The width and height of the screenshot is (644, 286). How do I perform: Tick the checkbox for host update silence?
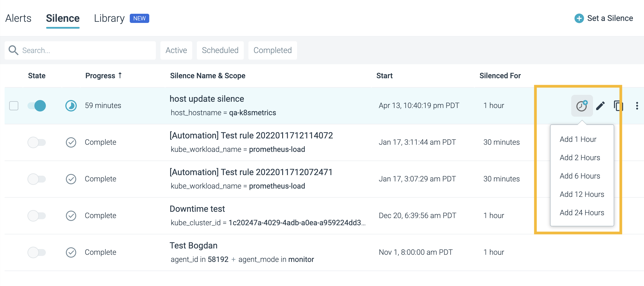14,106
